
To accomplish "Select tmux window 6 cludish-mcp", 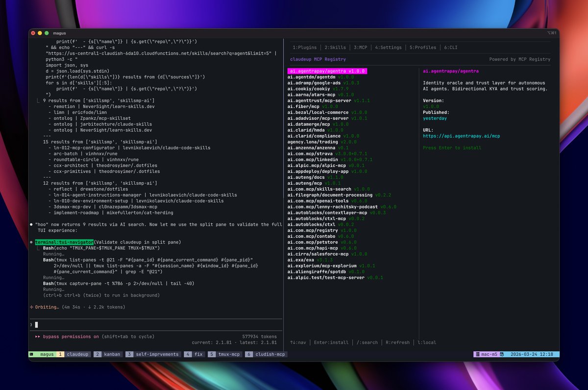I will [266, 354].
